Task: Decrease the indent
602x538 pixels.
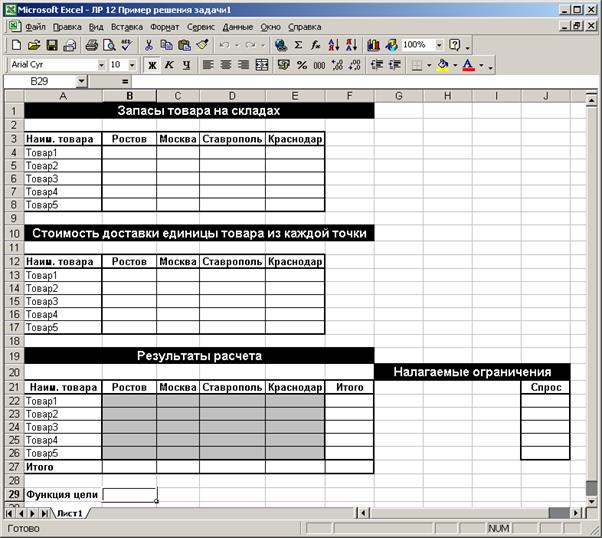Action: coord(377,65)
